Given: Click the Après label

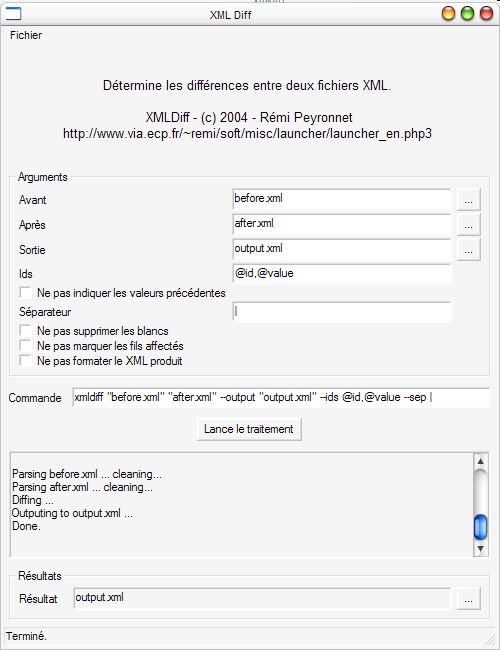Looking at the screenshot, I should [x=32, y=225].
